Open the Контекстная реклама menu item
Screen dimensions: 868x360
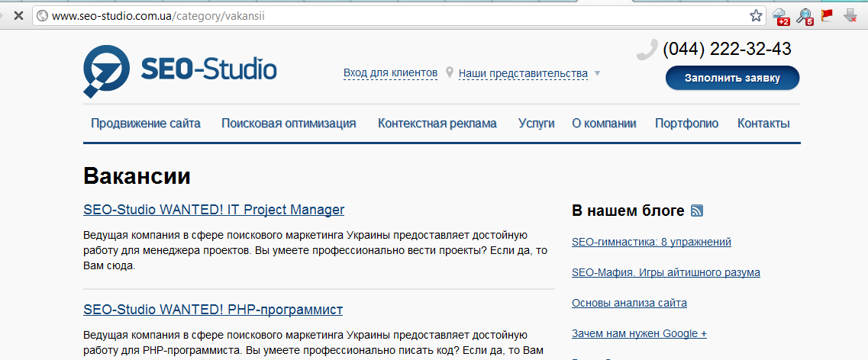tap(437, 124)
